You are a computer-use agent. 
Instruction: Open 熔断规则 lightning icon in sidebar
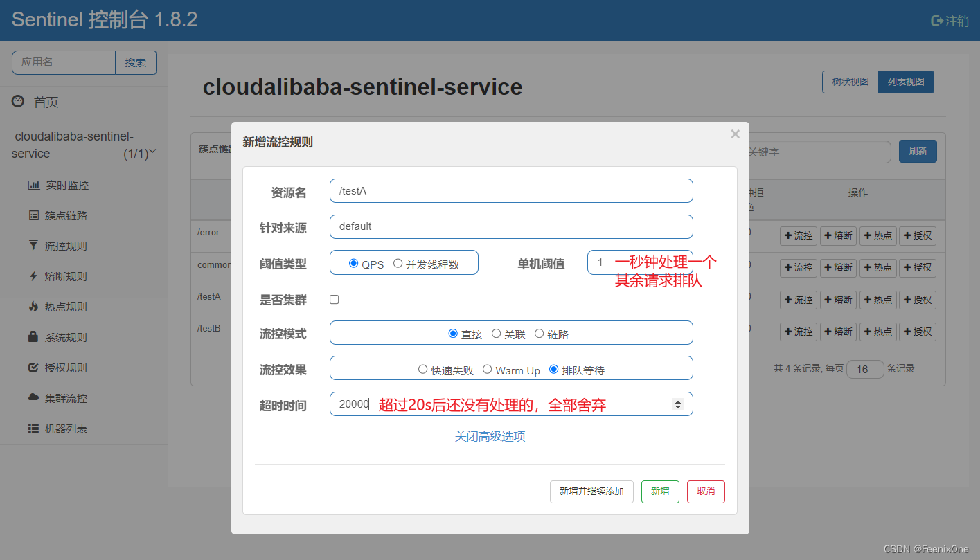point(33,276)
